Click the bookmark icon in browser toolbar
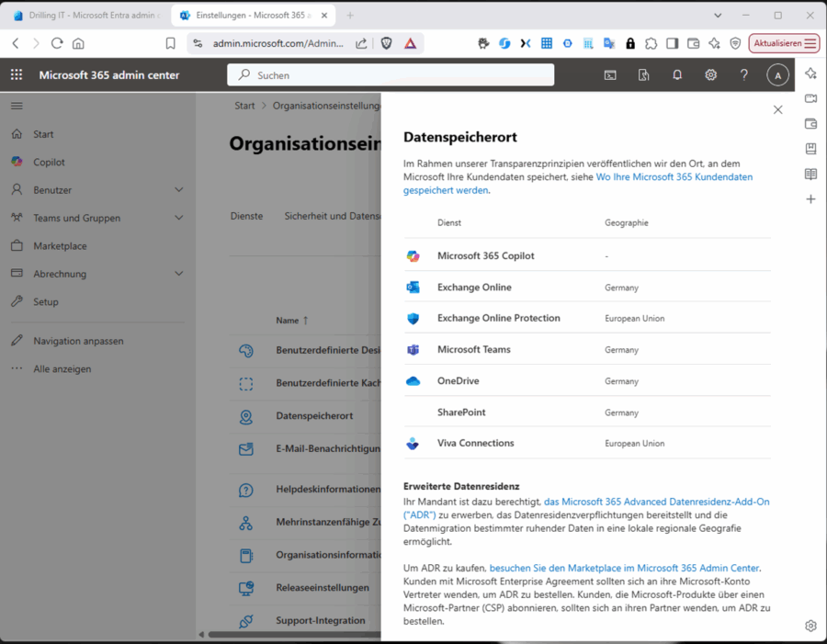 pos(170,43)
